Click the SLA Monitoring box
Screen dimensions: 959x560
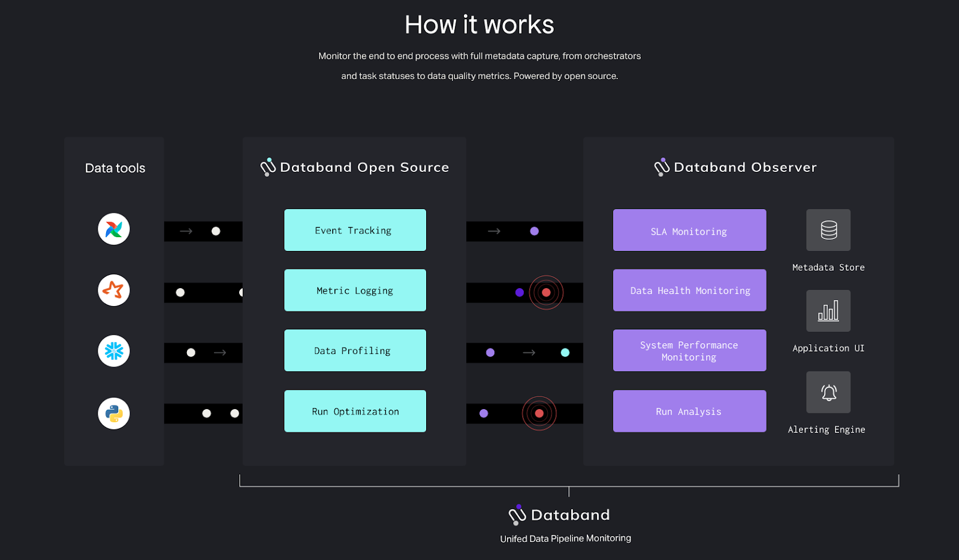pyautogui.click(x=689, y=230)
